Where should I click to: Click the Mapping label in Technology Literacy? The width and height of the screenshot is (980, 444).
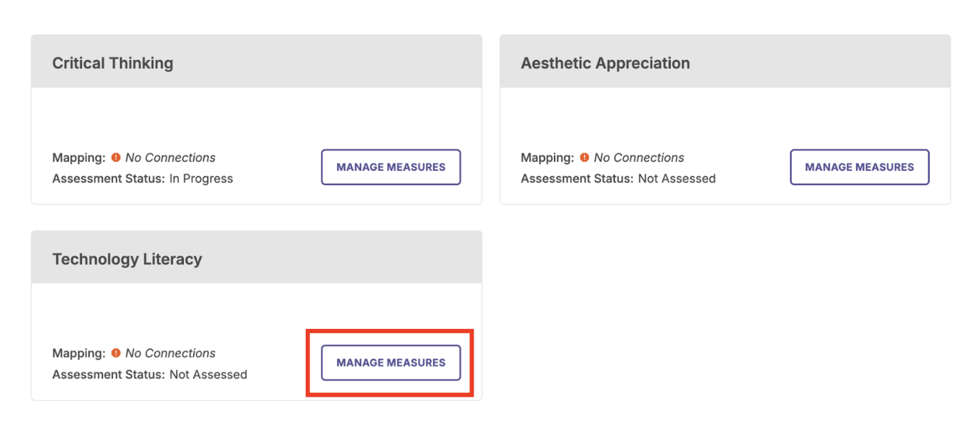pos(79,353)
